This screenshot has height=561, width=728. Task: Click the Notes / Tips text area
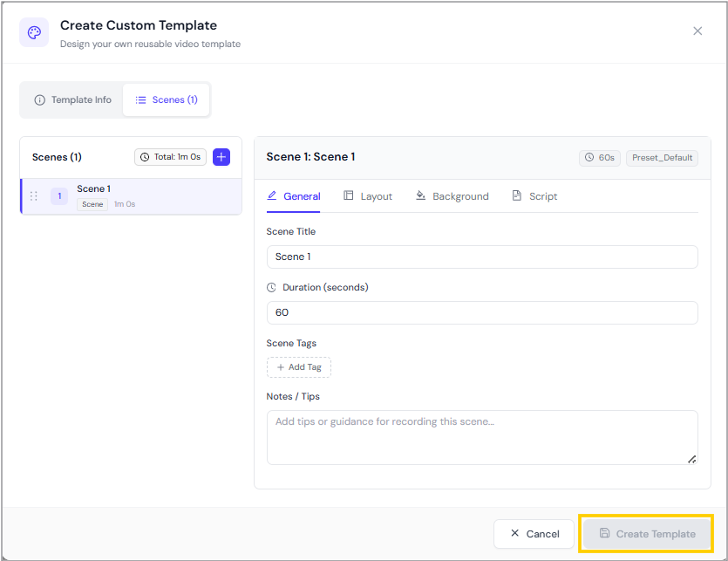click(x=481, y=437)
